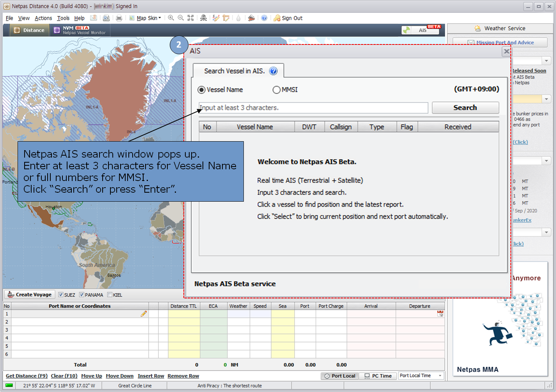
Task: Click the ship icon in the toolbar
Action: click(x=251, y=18)
